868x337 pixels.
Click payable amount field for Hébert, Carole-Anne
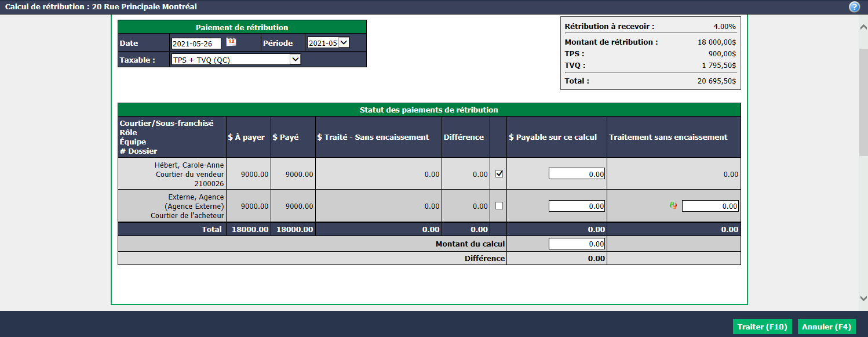coord(577,173)
